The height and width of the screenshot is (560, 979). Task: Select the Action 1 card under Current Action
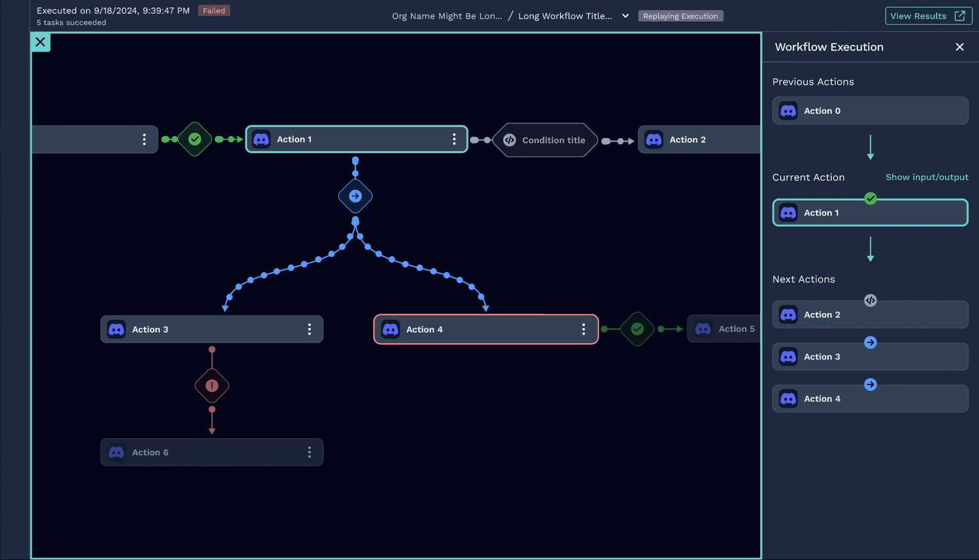point(870,212)
